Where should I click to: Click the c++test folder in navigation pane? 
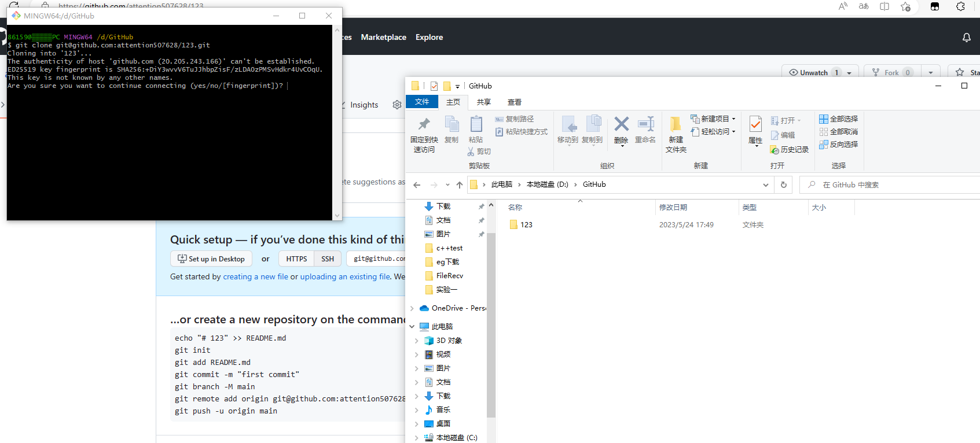tap(449, 248)
